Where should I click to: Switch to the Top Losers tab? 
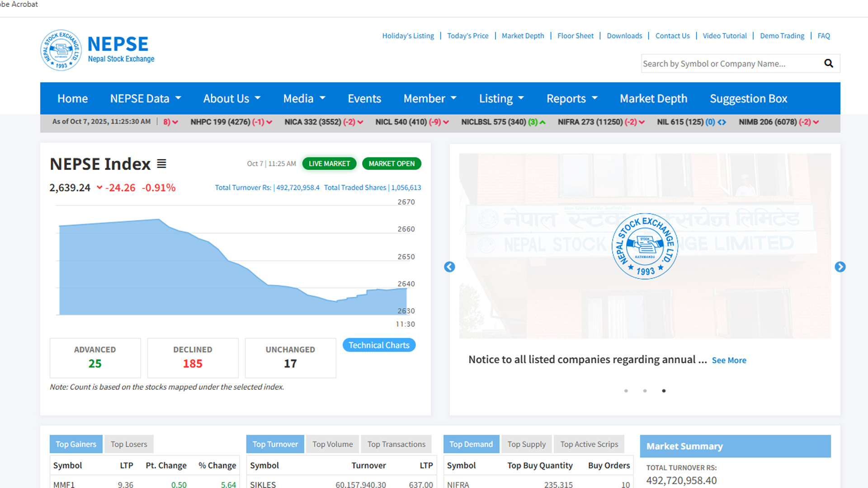point(129,444)
